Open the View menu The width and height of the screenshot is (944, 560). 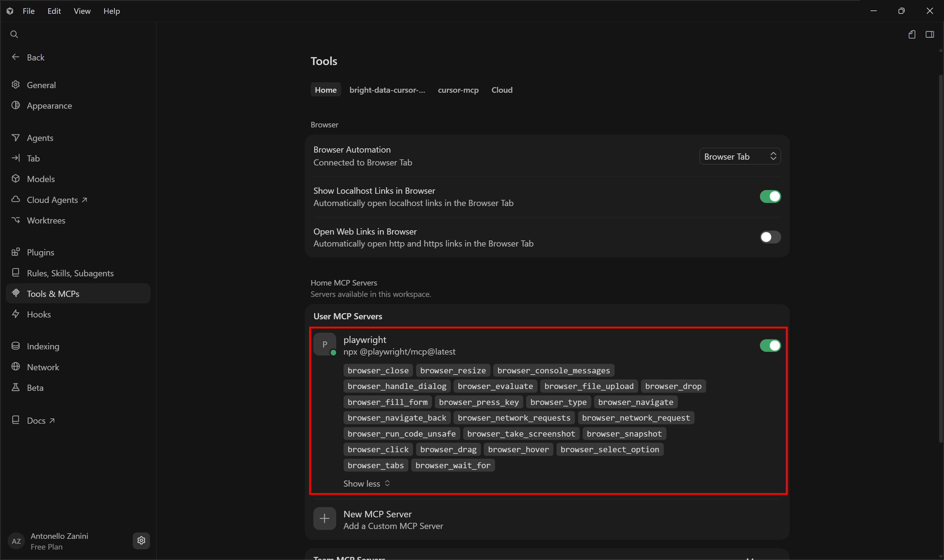point(82,11)
